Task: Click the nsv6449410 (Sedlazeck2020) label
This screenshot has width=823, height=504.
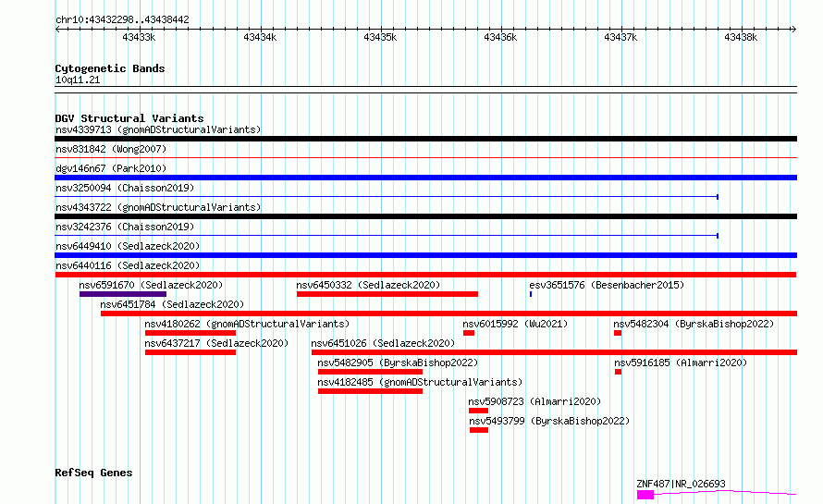Action: point(128,246)
